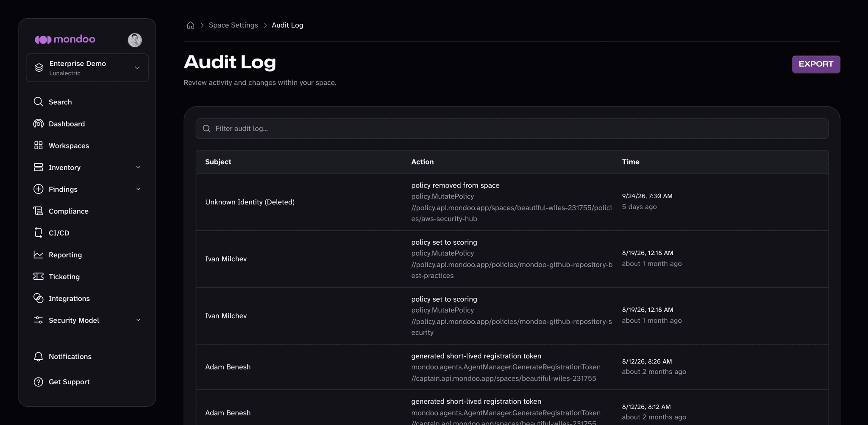
Task: Select Unknown Identity (Deleted) subject
Action: pos(250,202)
